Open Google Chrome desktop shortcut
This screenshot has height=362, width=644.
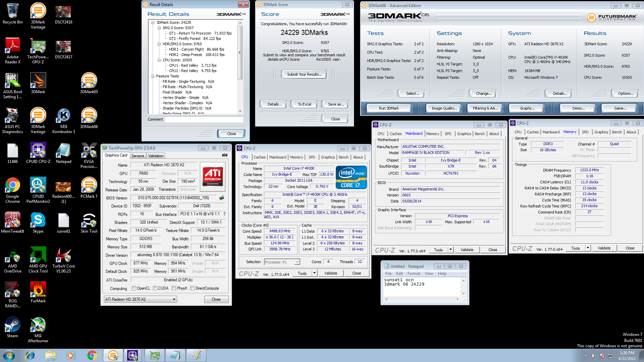tap(13, 190)
